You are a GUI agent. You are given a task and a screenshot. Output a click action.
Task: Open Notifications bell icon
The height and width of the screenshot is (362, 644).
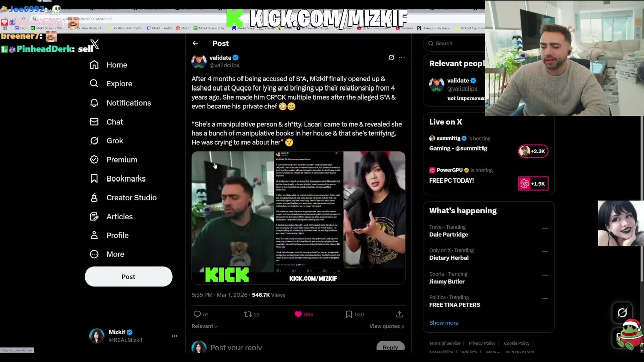(94, 103)
